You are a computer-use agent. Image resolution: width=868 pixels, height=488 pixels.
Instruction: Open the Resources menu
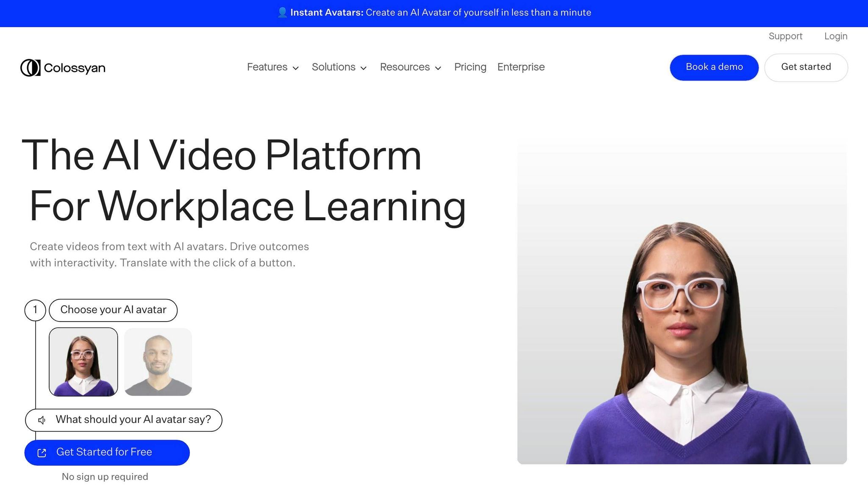point(411,67)
